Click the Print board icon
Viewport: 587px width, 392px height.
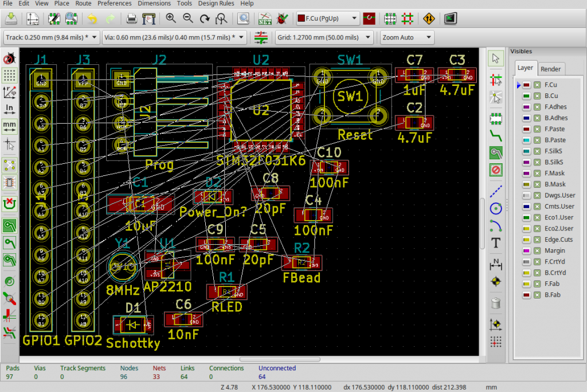click(x=131, y=18)
